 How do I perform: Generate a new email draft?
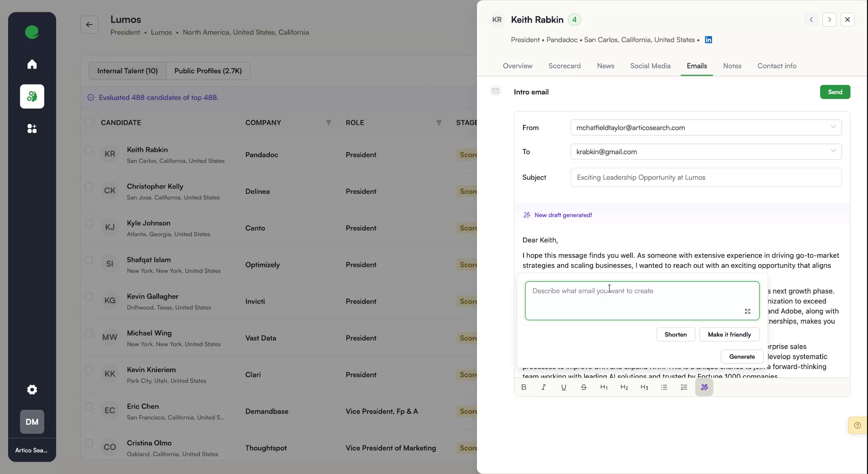[742, 356]
